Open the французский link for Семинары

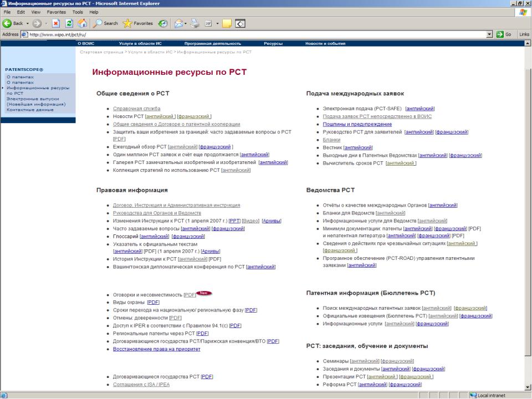tap(397, 361)
